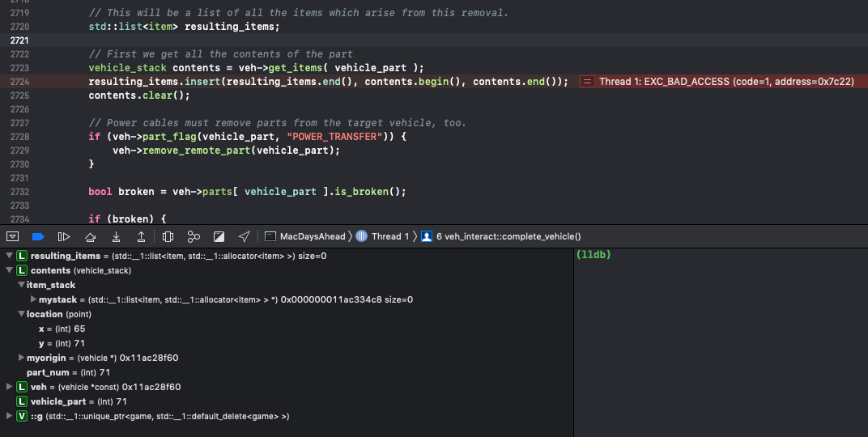Step over the current line
The width and height of the screenshot is (868, 437).
(90, 237)
